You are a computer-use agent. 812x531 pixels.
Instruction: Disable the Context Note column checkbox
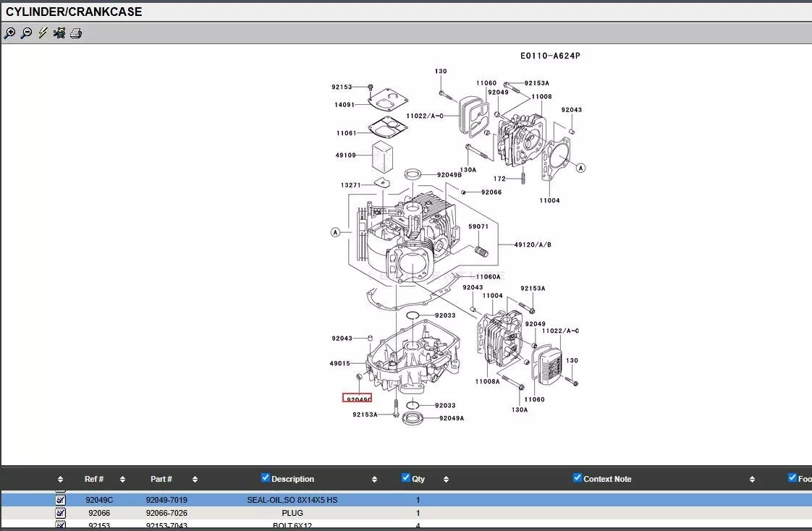(x=578, y=477)
